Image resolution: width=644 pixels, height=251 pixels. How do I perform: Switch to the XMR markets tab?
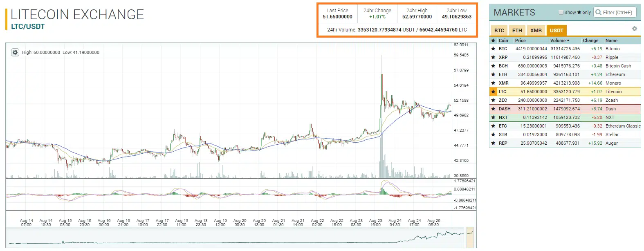click(x=536, y=30)
